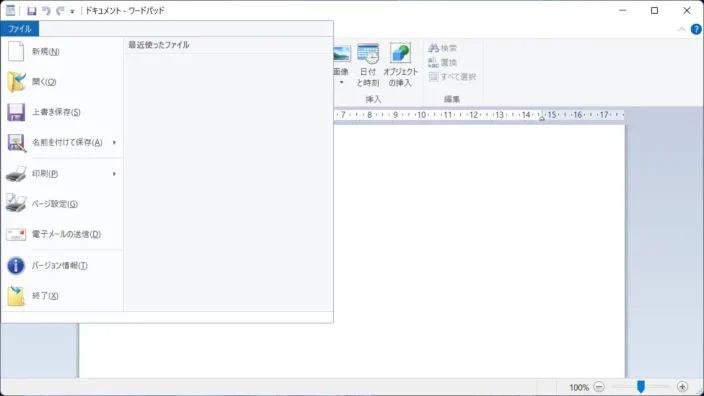Click the ruler right margin marker

[542, 118]
